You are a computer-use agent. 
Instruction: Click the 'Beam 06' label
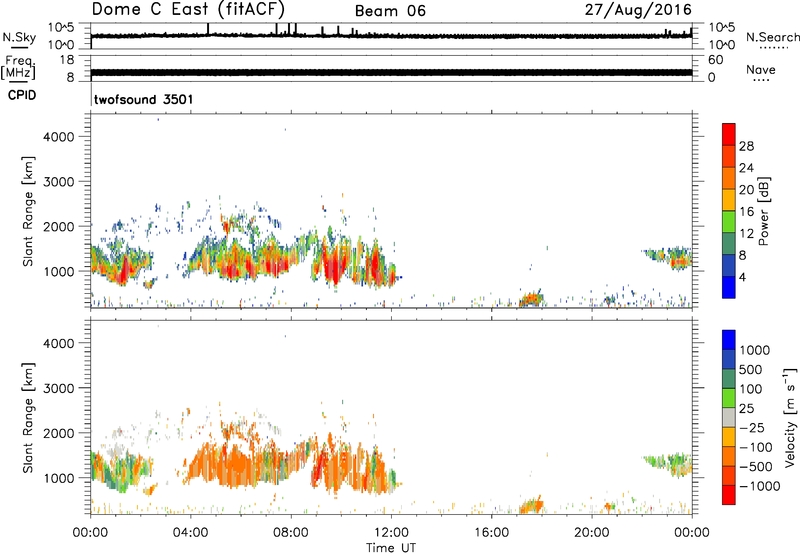coord(390,11)
